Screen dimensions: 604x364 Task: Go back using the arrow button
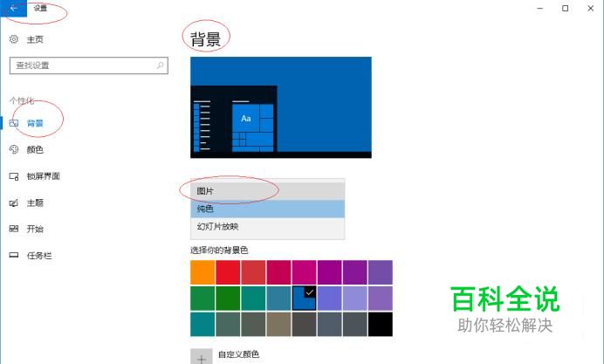[x=13, y=8]
